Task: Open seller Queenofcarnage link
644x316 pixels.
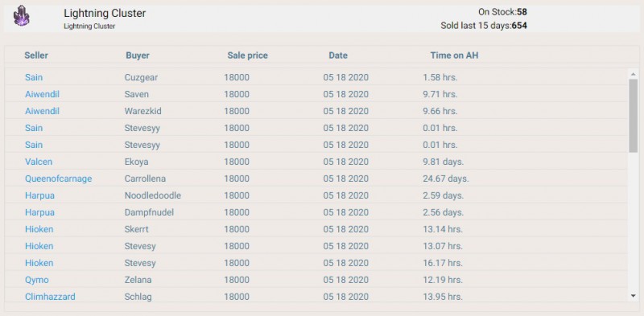Action: coord(58,179)
